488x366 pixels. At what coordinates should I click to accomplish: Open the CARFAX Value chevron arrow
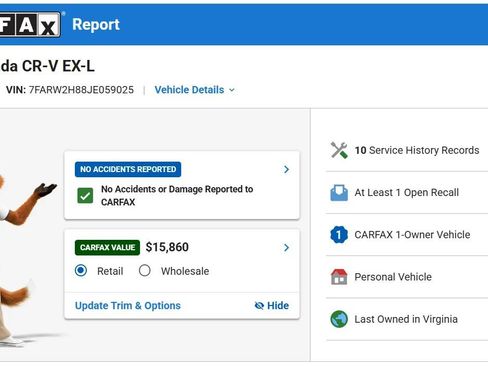pos(286,248)
